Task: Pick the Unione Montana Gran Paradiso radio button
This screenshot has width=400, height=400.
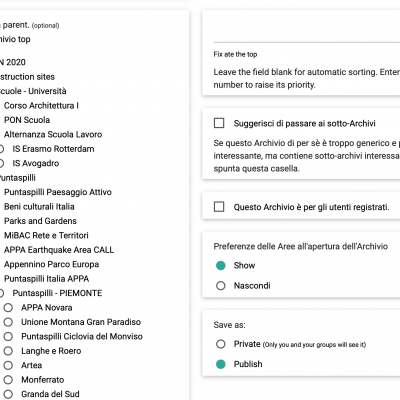Action: pos(8,322)
